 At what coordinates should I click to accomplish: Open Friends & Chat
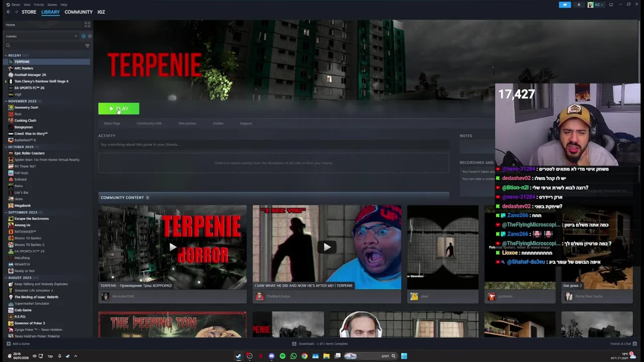(x=623, y=344)
